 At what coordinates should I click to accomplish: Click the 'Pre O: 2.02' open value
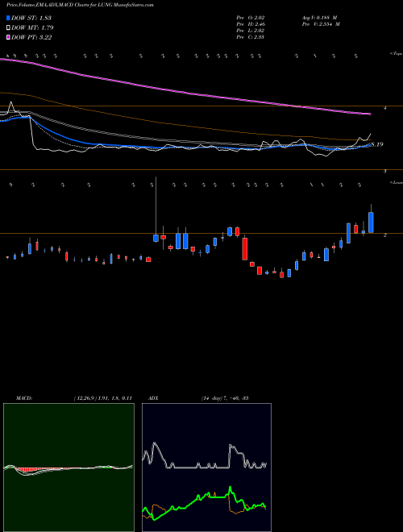tap(251, 17)
